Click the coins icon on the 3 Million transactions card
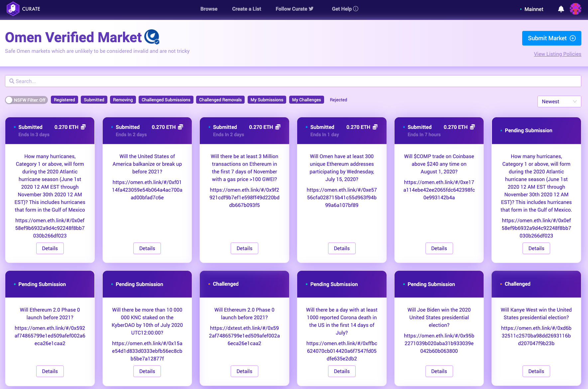 tap(278, 127)
